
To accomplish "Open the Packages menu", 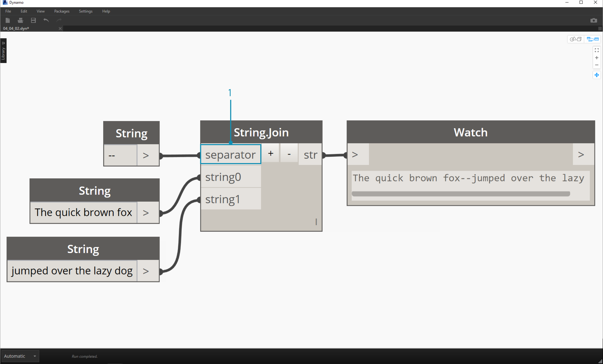I will click(x=62, y=11).
